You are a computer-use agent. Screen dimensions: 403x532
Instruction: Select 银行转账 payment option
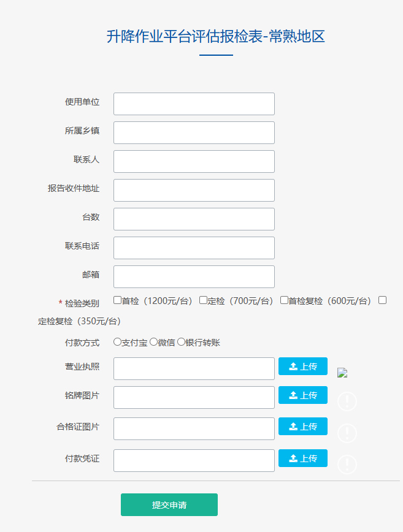tap(181, 342)
